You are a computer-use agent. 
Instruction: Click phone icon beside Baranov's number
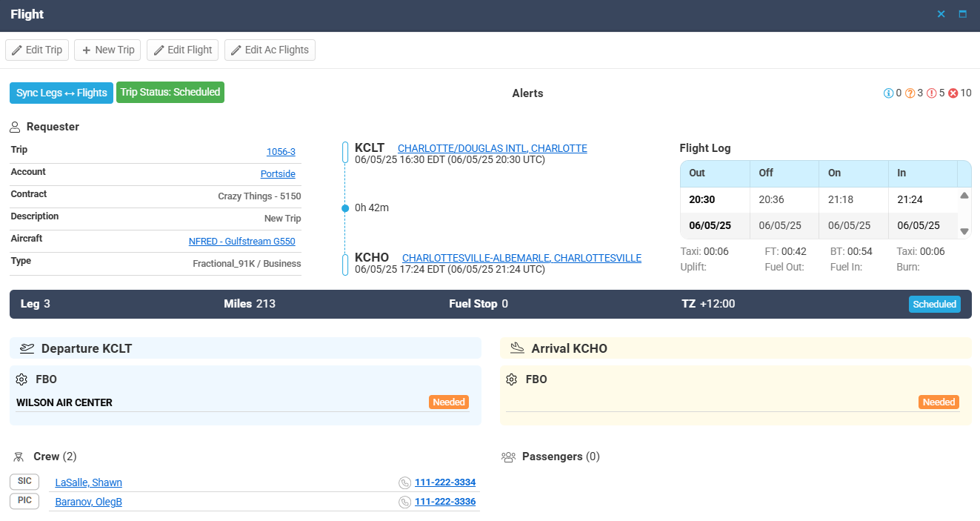tap(404, 502)
